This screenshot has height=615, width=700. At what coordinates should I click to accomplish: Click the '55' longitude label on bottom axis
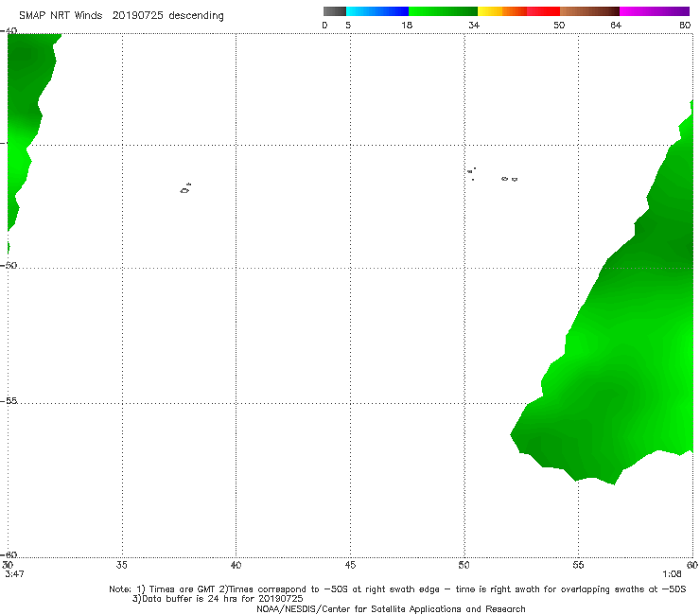tap(578, 565)
